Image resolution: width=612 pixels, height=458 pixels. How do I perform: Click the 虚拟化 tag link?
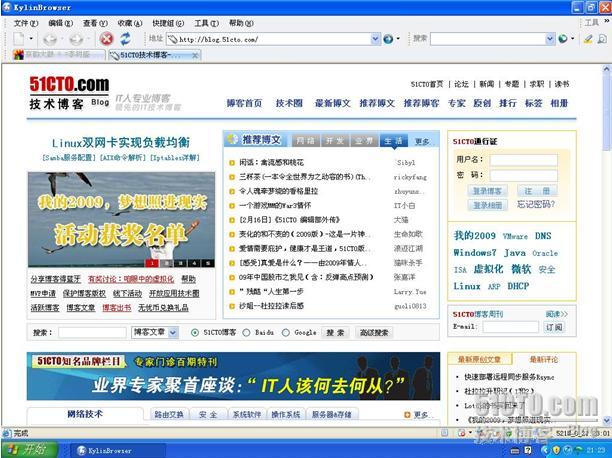pyautogui.click(x=488, y=269)
